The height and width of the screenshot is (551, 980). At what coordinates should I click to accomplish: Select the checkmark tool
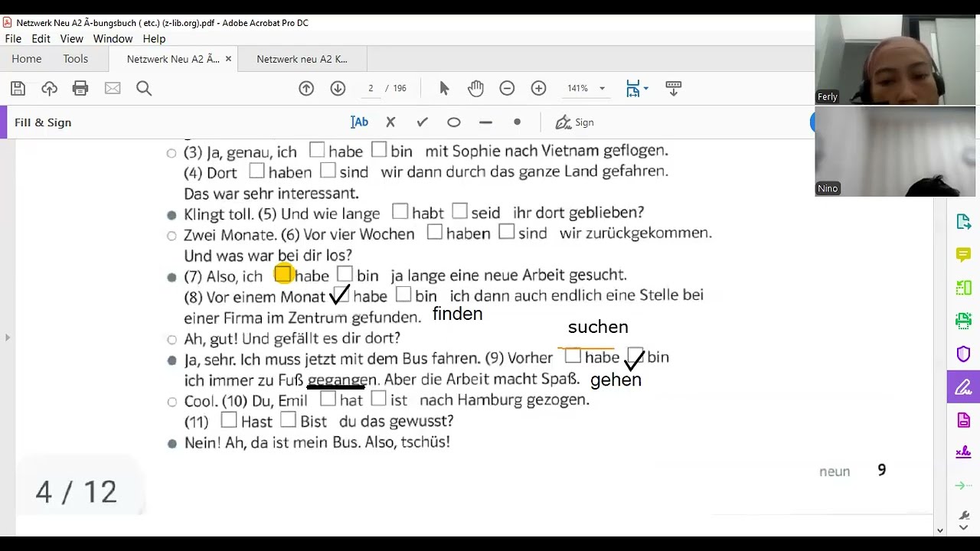tap(422, 122)
